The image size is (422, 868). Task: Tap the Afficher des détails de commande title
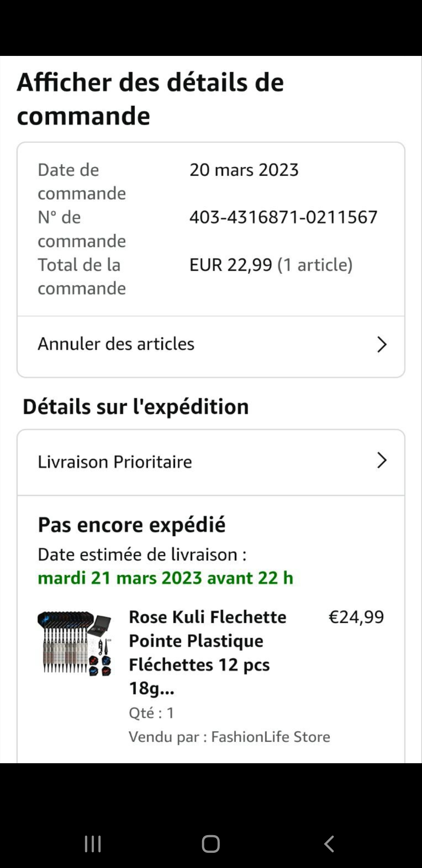click(150, 99)
